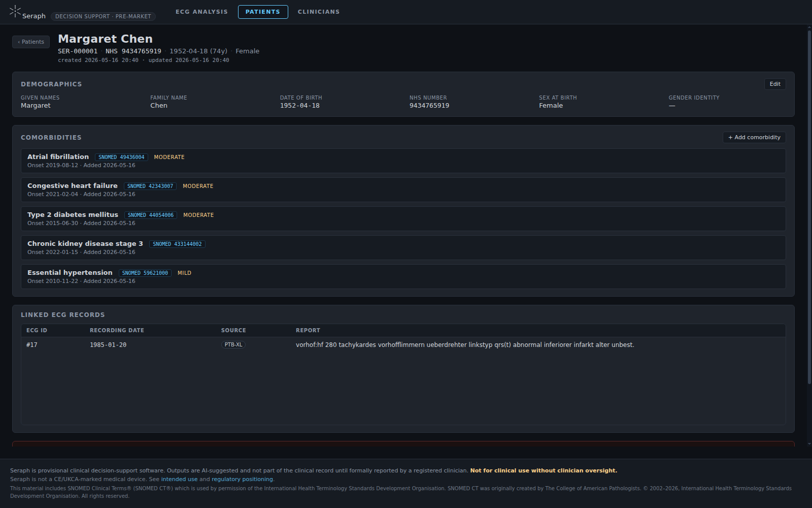Screen dimensions: 812x508
Task: Click the SNOMED 44054006 code badge
Action: pos(151,215)
